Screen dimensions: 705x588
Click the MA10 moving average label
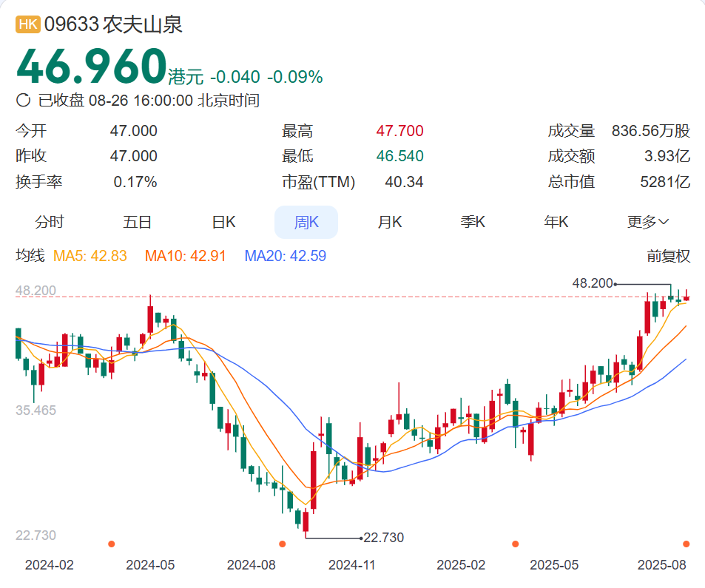pos(185,256)
